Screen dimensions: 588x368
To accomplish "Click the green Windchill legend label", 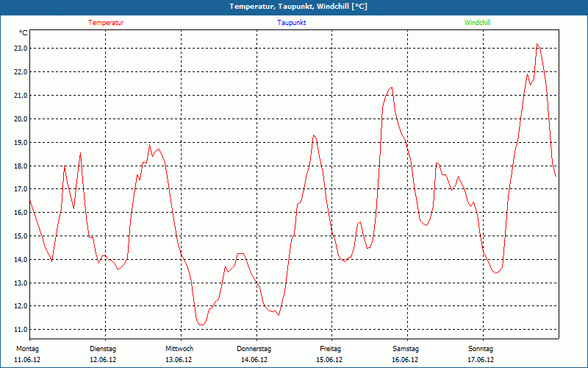I will 477,23.
